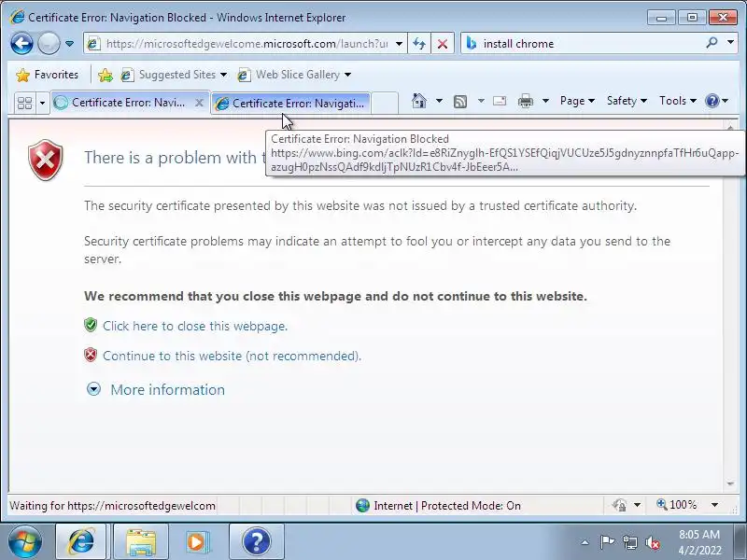Click the Print toolbar icon
Viewport: 747px width, 560px height.
(526, 101)
